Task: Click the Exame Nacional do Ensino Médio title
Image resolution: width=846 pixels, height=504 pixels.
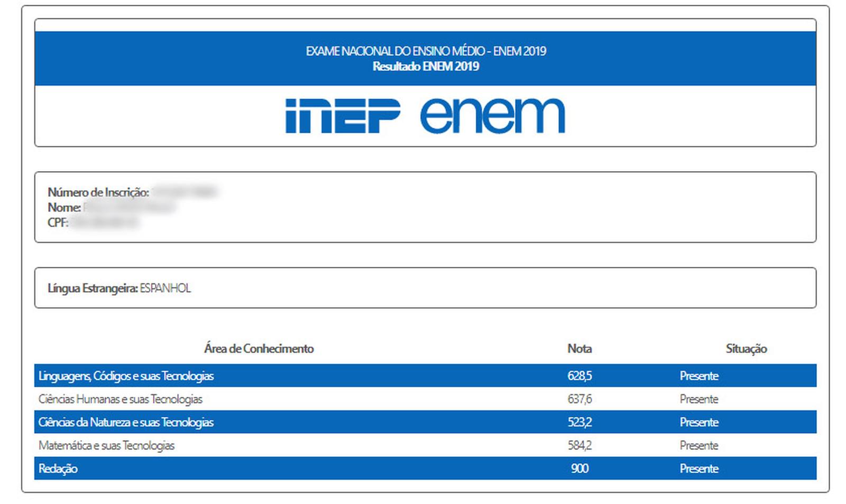Action: (x=426, y=51)
